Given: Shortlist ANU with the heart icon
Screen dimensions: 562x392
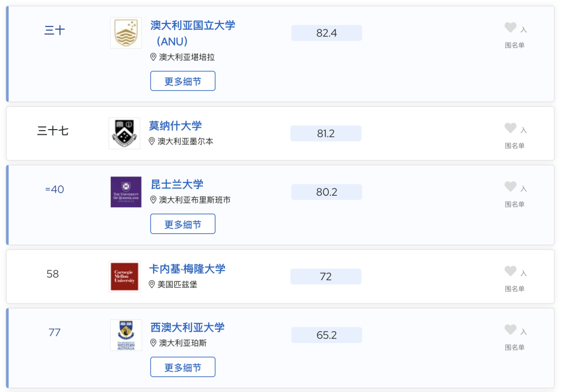Looking at the screenshot, I should tap(510, 28).
